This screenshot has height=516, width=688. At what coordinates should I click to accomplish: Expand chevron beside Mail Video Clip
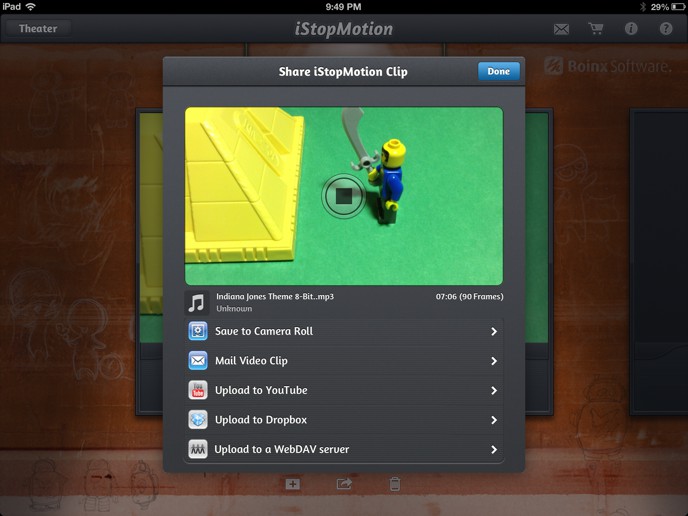494,361
